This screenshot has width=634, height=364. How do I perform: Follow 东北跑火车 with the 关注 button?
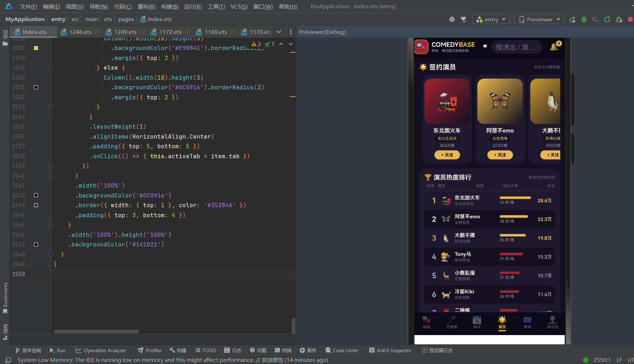tap(447, 155)
